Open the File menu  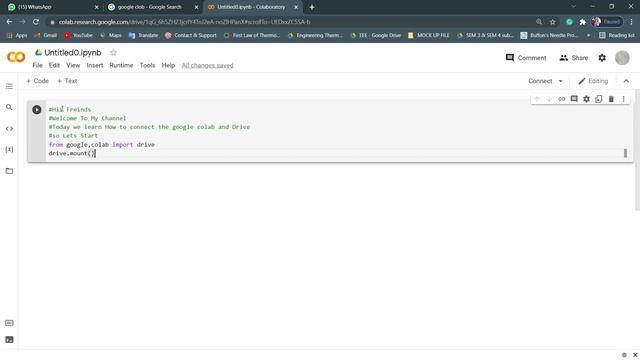point(38,65)
